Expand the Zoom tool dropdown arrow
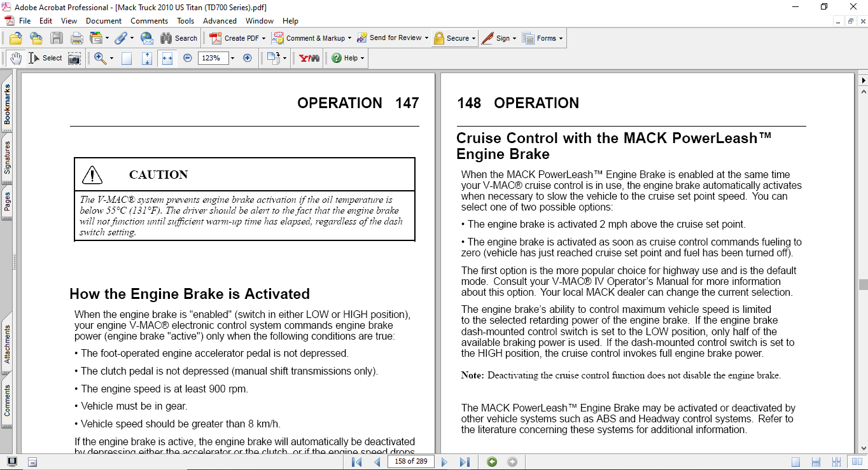 pyautogui.click(x=111, y=58)
